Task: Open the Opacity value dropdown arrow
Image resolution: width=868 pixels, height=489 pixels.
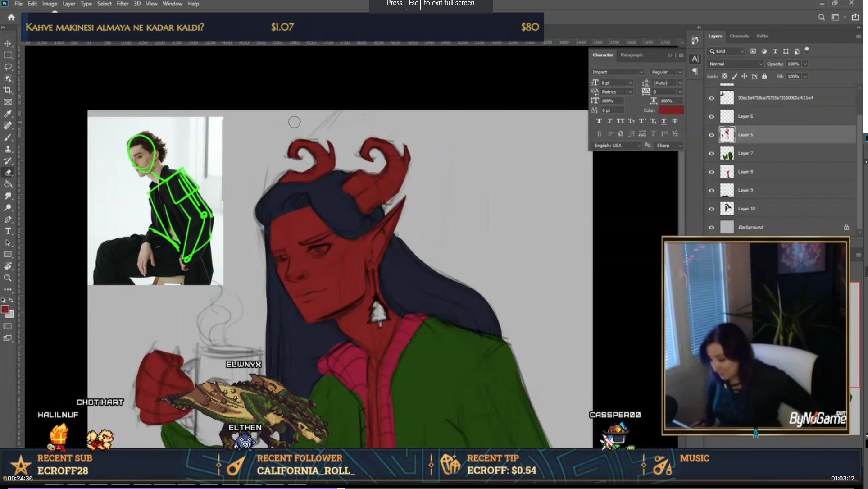Action: point(805,64)
